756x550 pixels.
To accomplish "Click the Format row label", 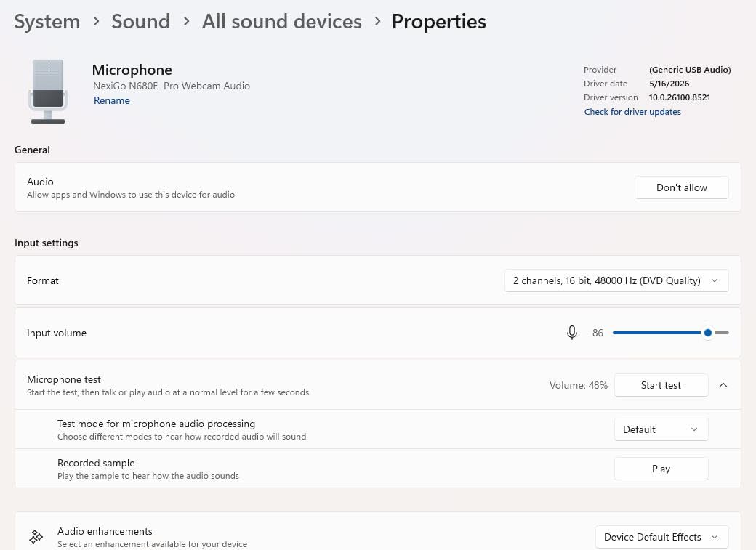I will click(43, 280).
